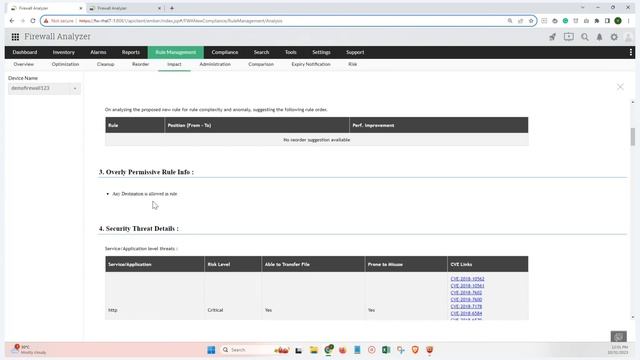Go back in browser history

tap(12, 21)
